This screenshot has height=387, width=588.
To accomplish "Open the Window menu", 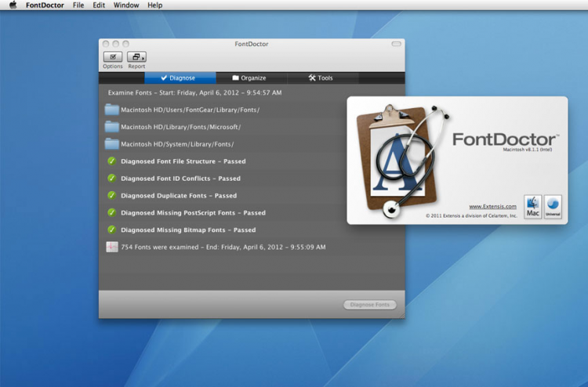I will 126,5.
